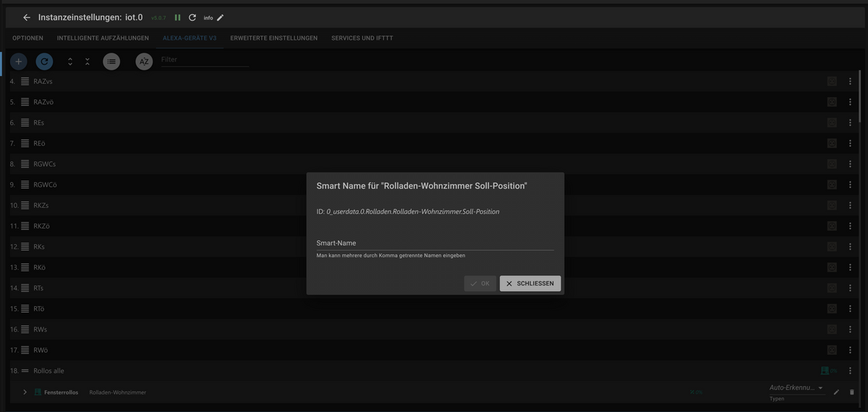The width and height of the screenshot is (868, 412).
Task: Click socket icon on REs row
Action: [x=832, y=122]
